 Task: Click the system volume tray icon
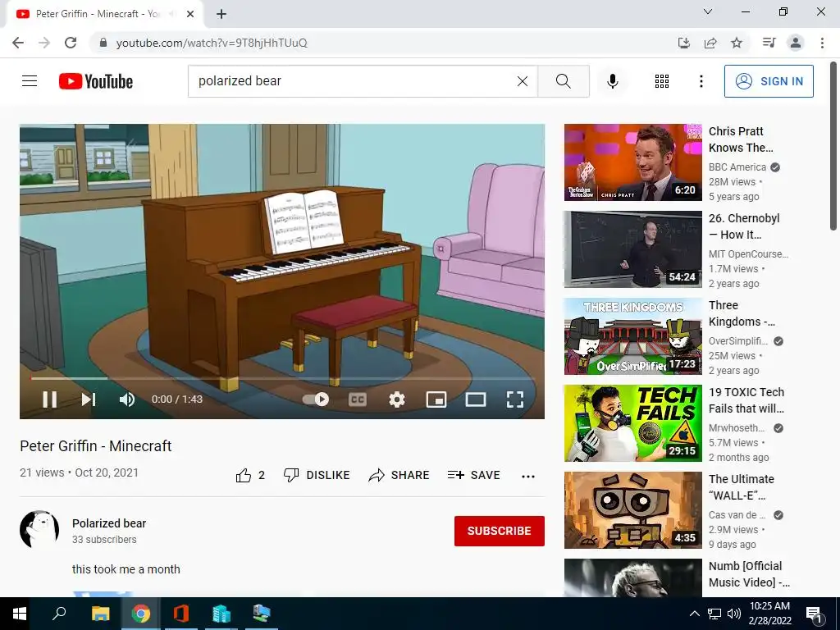point(734,614)
